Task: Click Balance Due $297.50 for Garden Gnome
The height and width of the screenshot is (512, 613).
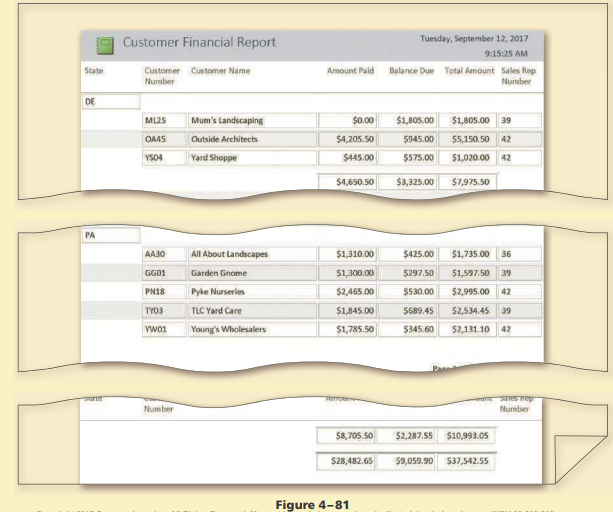Action: pos(407,273)
